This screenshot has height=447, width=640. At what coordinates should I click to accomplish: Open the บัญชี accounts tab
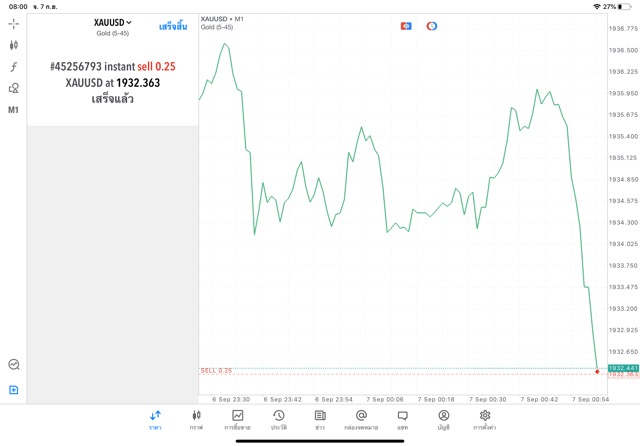click(443, 419)
